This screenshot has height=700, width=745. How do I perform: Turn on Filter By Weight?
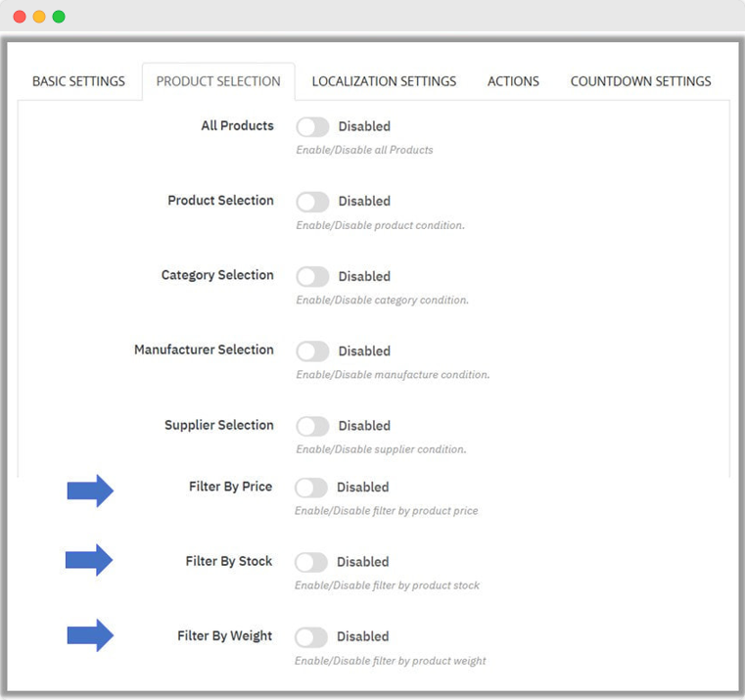[x=311, y=637]
